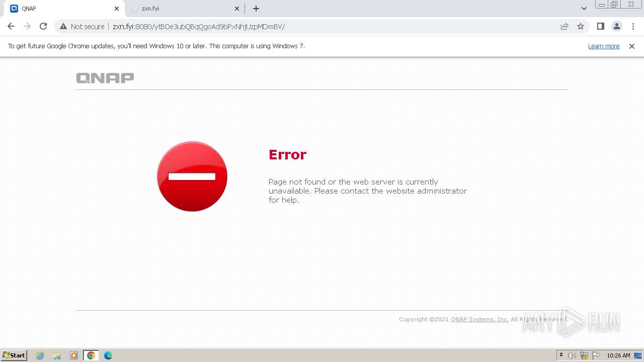Click the forward navigation arrow
The image size is (644, 362).
tap(27, 26)
